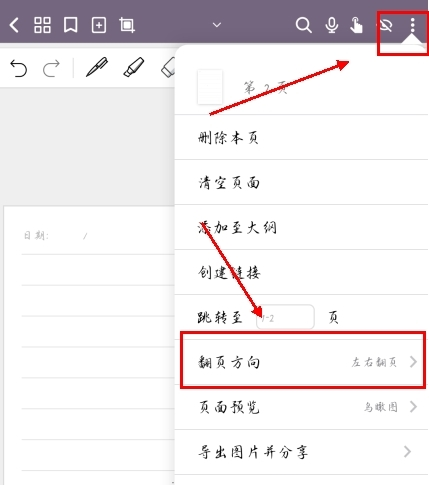The width and height of the screenshot is (429, 485).
Task: Select the highlighter tool
Action: click(134, 67)
